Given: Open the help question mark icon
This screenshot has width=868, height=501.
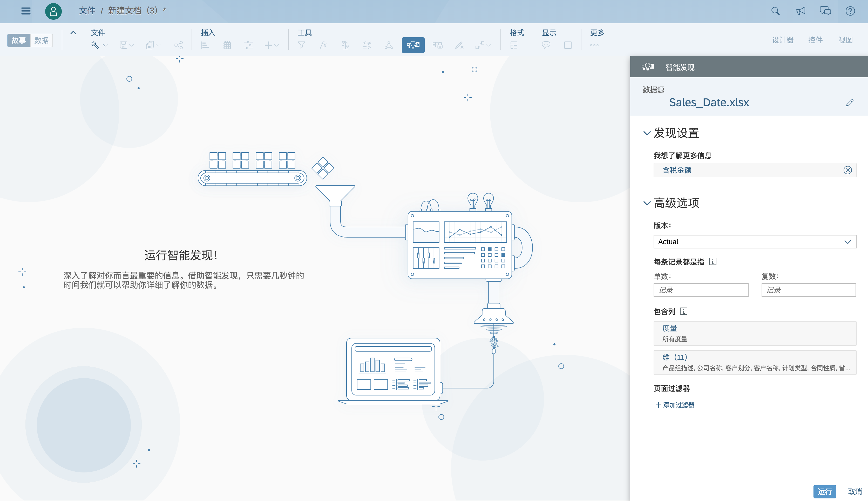Looking at the screenshot, I should [850, 11].
